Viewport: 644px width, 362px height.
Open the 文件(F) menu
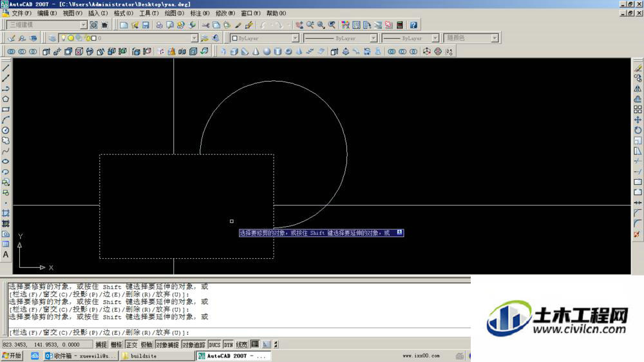21,13
